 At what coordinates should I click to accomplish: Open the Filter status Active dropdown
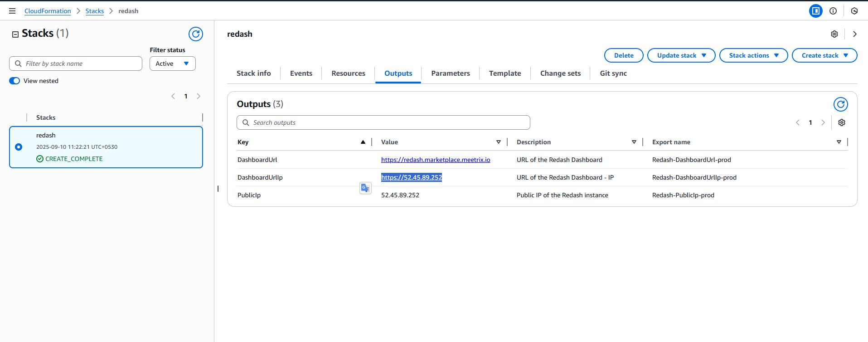point(173,64)
